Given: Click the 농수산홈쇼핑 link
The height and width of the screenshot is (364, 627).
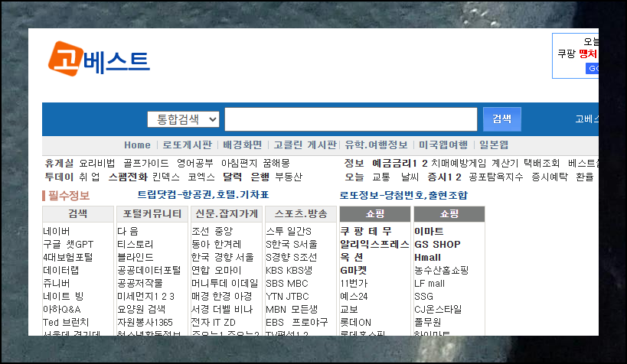Looking at the screenshot, I should 442,270.
